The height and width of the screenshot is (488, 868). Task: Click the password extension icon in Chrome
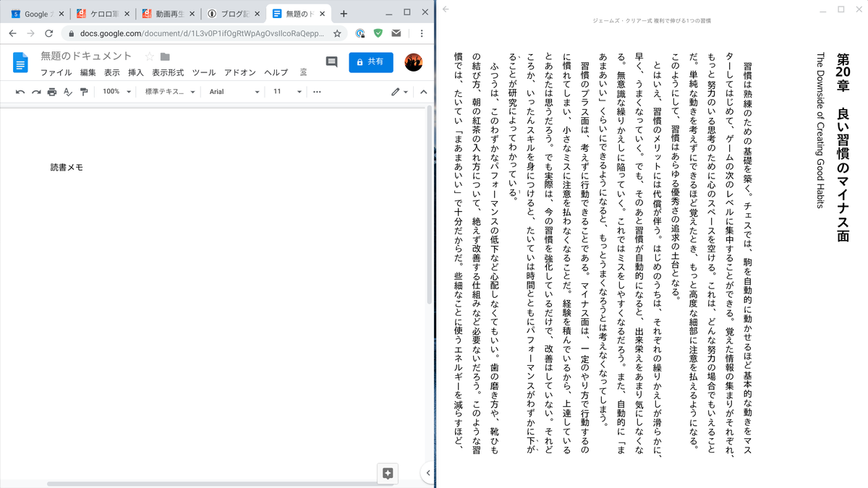[x=360, y=33]
